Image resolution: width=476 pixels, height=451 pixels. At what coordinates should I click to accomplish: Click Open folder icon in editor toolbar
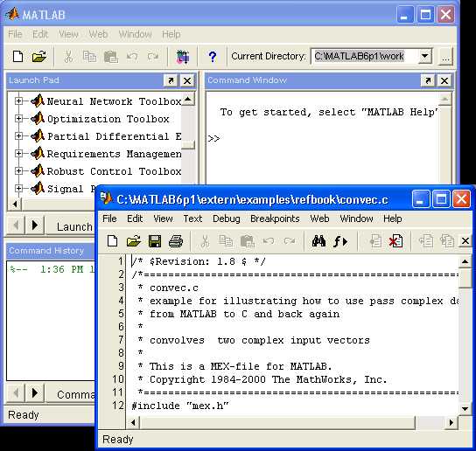134,241
